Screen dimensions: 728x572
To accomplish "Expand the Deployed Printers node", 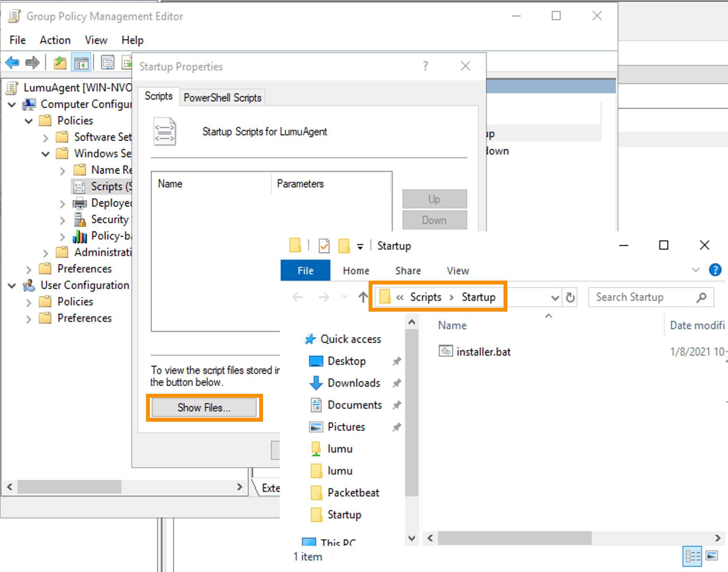I will click(62, 204).
